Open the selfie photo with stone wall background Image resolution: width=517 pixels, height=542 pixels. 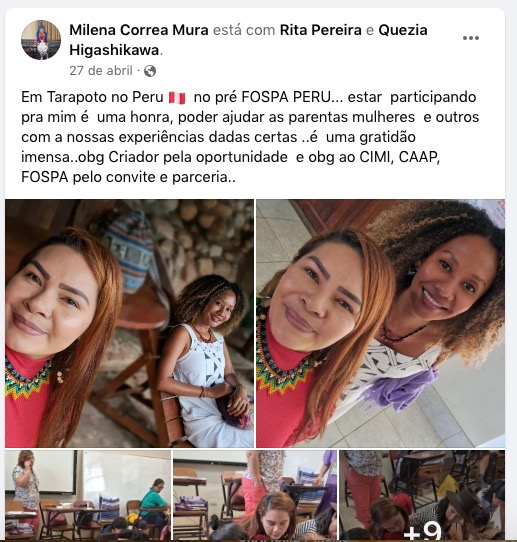(x=129, y=323)
